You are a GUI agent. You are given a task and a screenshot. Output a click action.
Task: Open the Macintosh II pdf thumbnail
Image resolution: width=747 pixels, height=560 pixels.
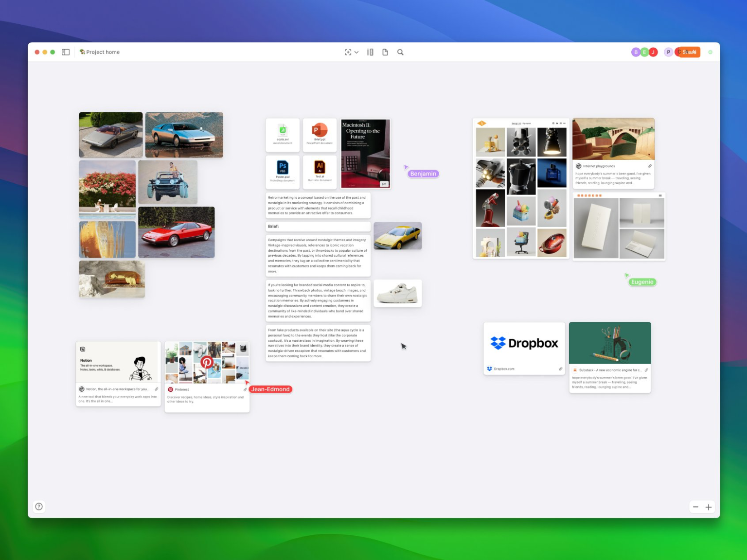pyautogui.click(x=366, y=153)
